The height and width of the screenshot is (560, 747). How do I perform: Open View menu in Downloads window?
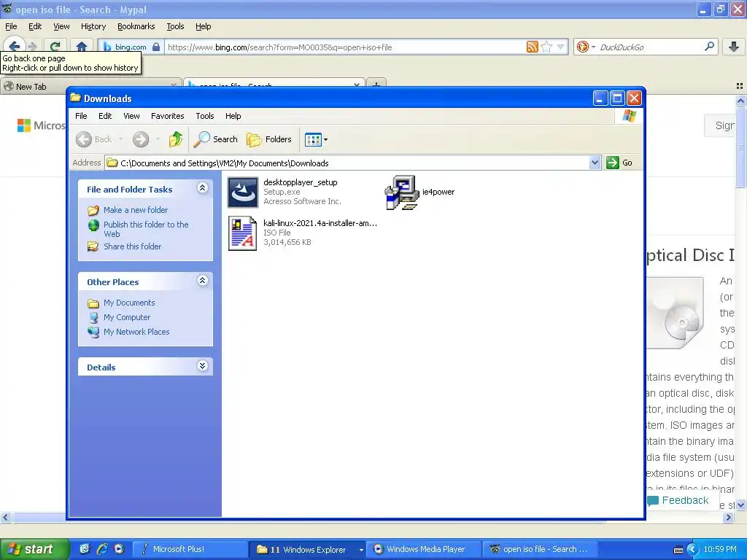pos(131,116)
